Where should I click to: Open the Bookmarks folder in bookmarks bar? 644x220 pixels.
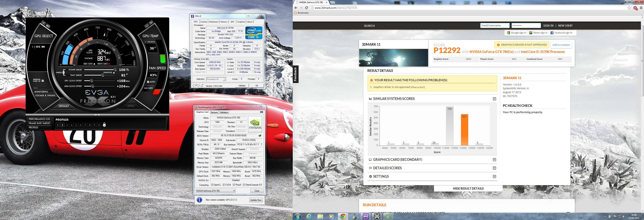(301, 13)
